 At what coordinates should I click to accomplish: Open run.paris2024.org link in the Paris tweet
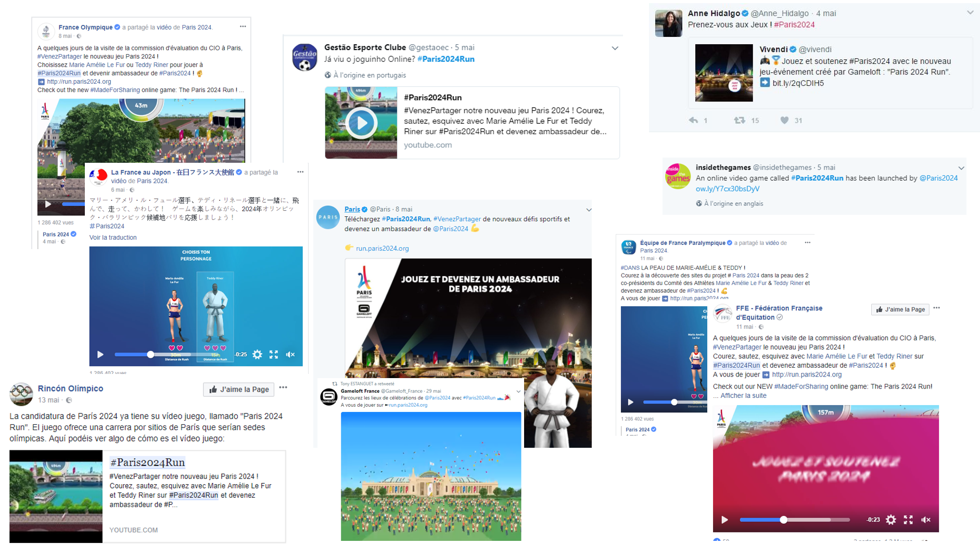tap(383, 249)
